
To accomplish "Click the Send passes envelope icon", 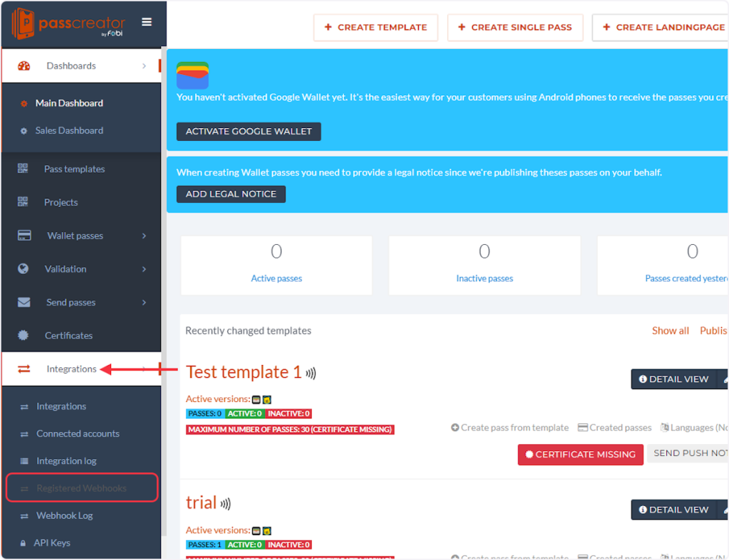I will tap(23, 302).
